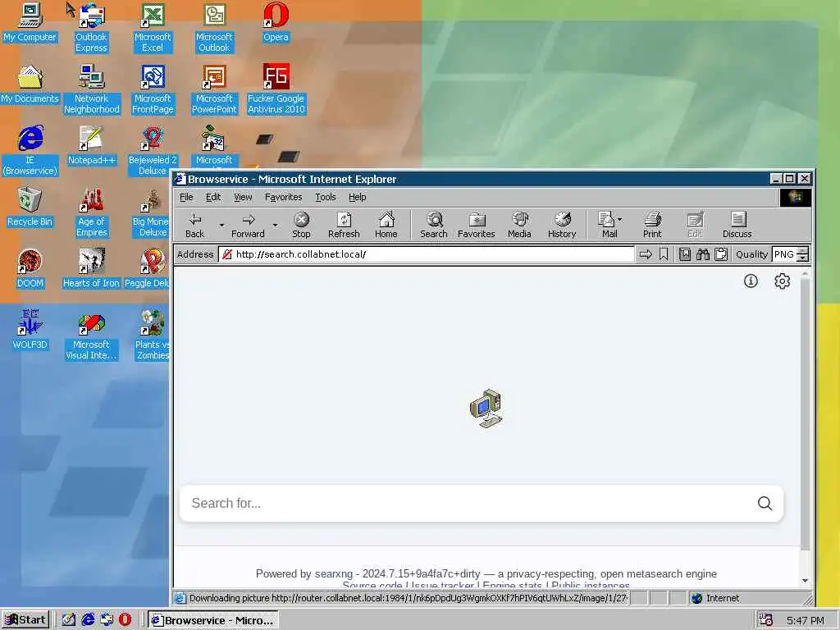Select the Microsoft FrontPage desktop icon
This screenshot has width=840, height=630.
153,89
